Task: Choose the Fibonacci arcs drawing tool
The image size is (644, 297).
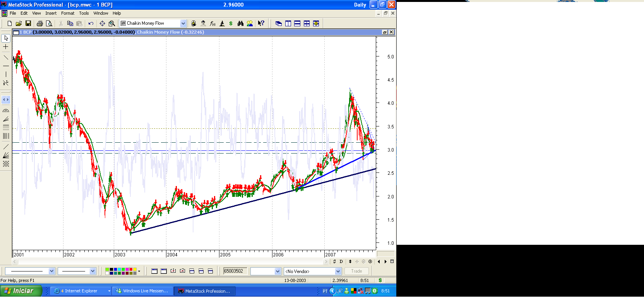Action: [x=6, y=111]
